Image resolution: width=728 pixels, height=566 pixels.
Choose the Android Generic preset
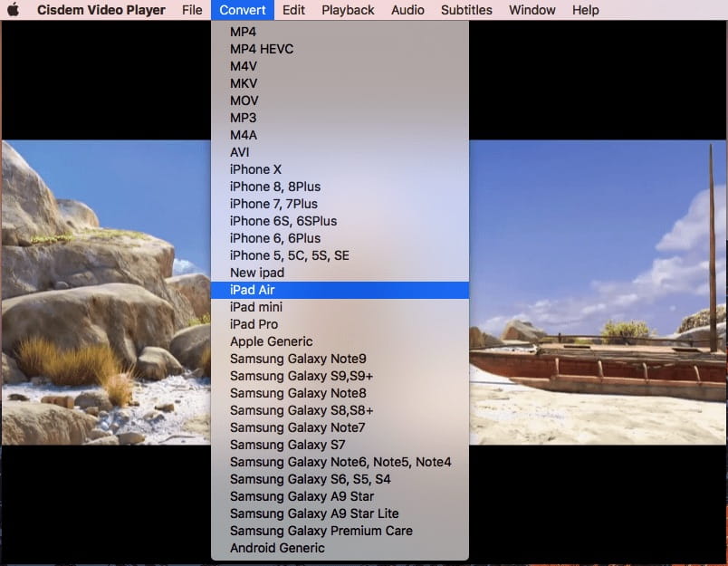[x=340, y=547]
